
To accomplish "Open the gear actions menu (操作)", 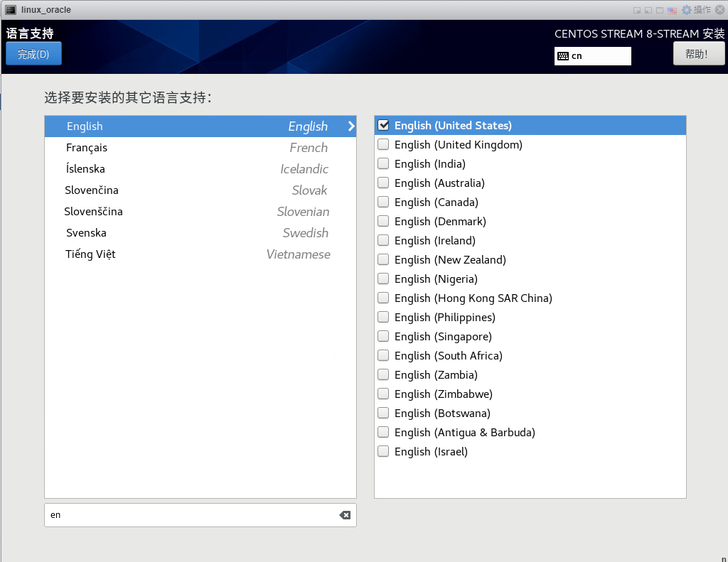I will point(696,10).
